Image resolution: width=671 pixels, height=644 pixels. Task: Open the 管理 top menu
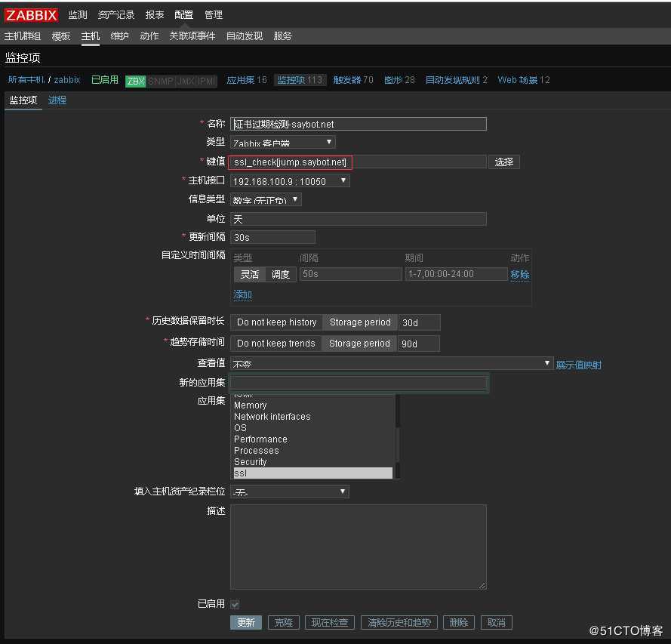pos(213,15)
